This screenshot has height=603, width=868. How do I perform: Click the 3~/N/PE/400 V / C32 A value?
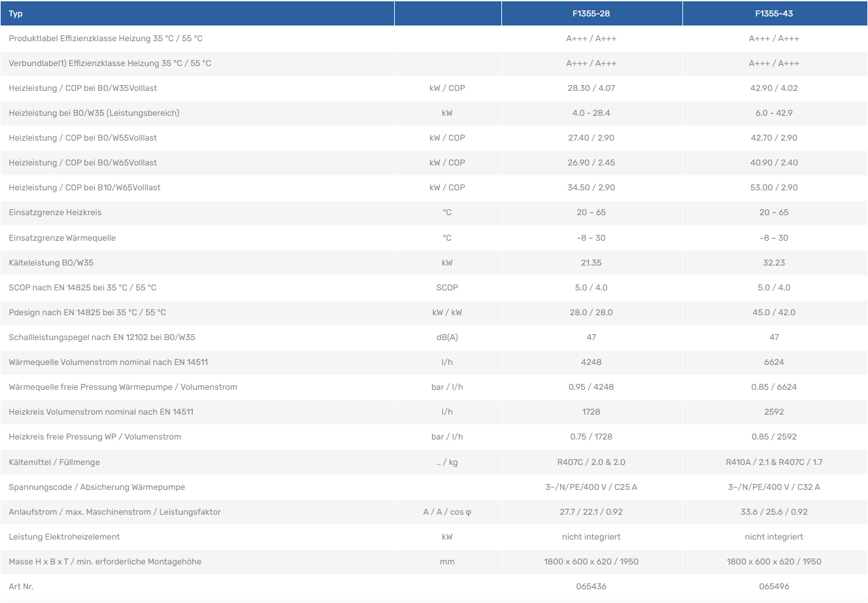(774, 487)
